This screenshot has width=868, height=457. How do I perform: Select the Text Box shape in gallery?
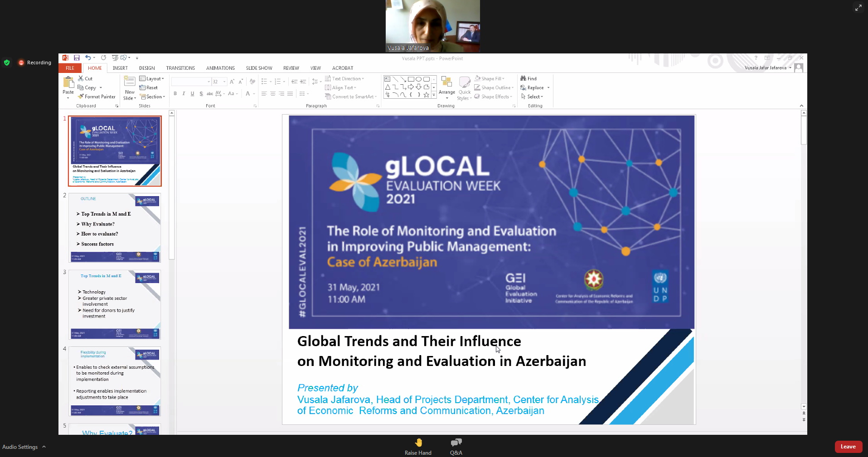coord(388,79)
